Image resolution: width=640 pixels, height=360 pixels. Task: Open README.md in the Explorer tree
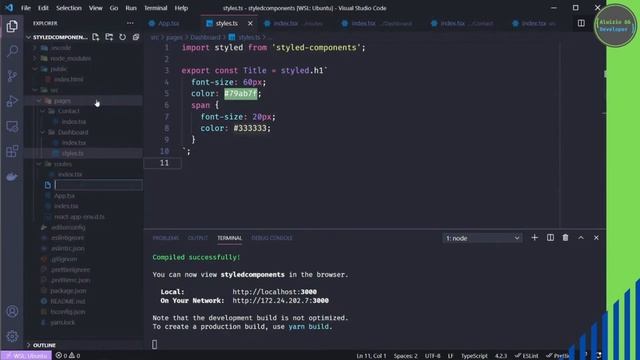[x=68, y=301]
